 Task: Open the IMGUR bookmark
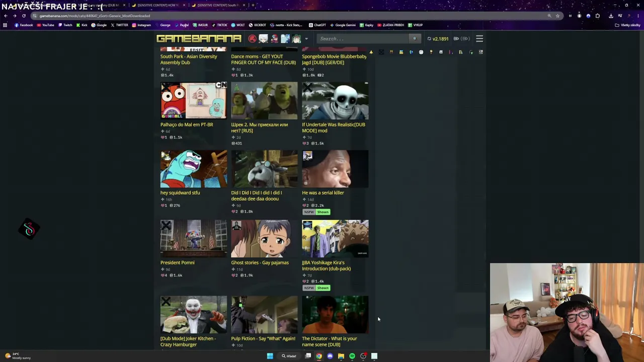click(x=200, y=25)
